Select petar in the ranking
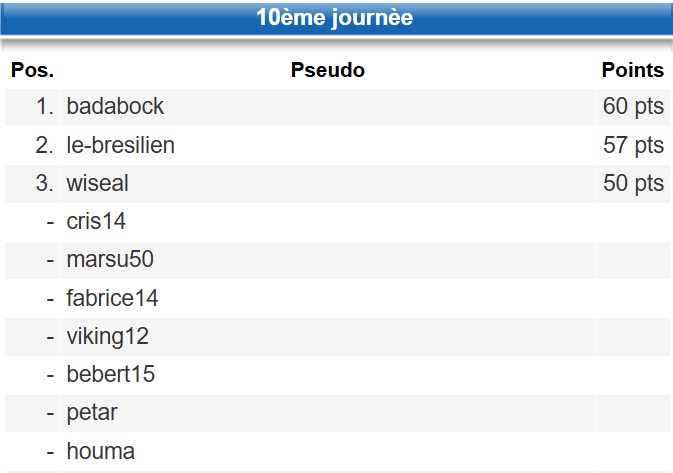Image resolution: width=673 pixels, height=473 pixels. point(92,413)
